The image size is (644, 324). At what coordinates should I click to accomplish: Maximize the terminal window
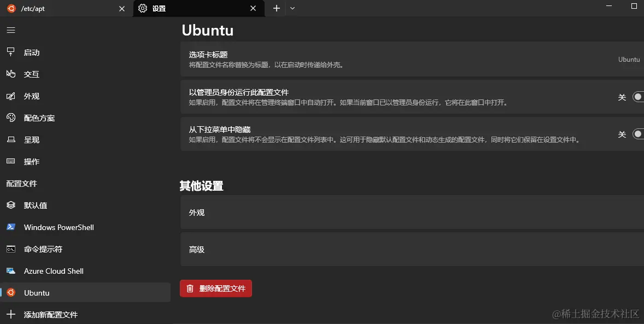(x=634, y=6)
